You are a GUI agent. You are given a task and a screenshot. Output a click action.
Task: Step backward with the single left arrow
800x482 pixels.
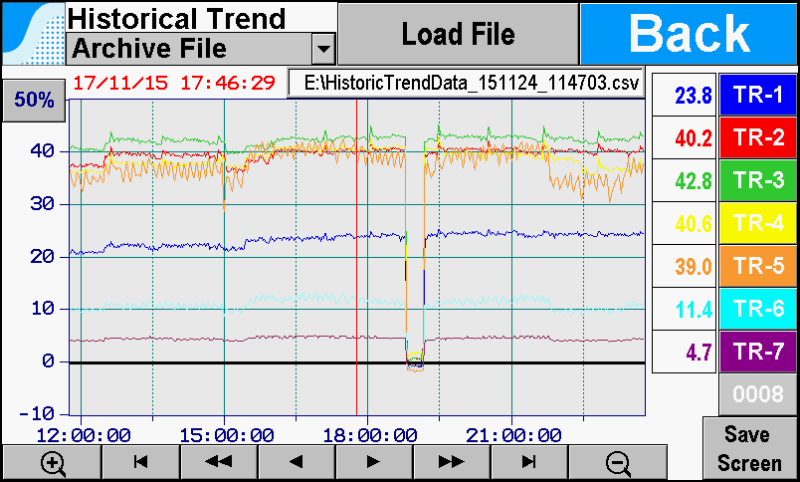tap(296, 462)
